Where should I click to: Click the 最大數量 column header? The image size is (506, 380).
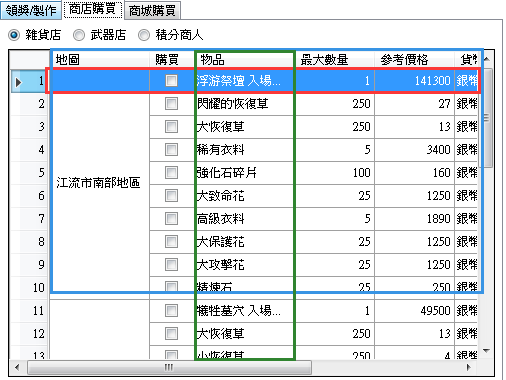(x=335, y=60)
